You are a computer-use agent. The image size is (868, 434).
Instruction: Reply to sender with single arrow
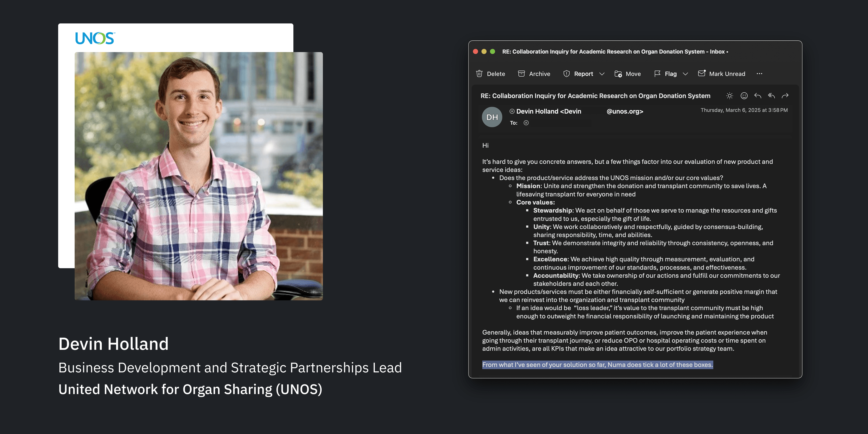point(758,96)
